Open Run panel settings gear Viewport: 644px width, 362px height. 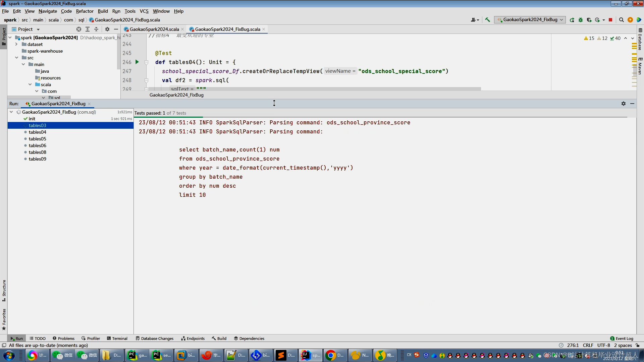click(624, 104)
